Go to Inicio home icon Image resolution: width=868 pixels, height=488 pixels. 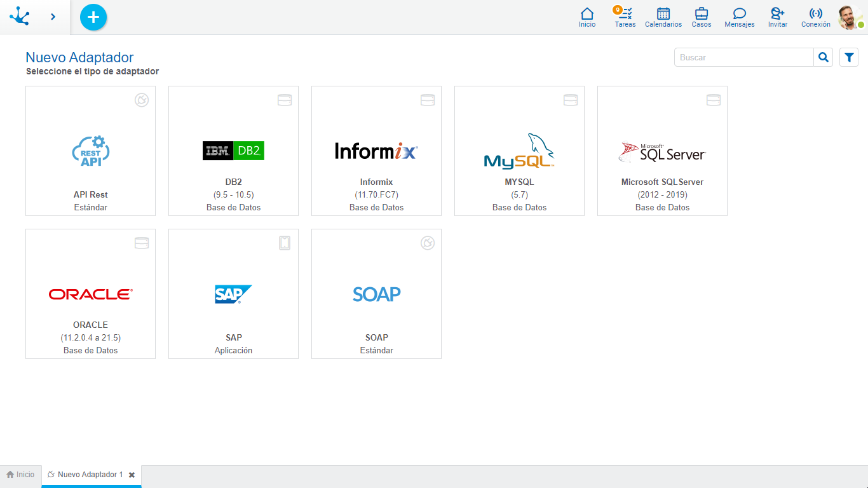[587, 13]
